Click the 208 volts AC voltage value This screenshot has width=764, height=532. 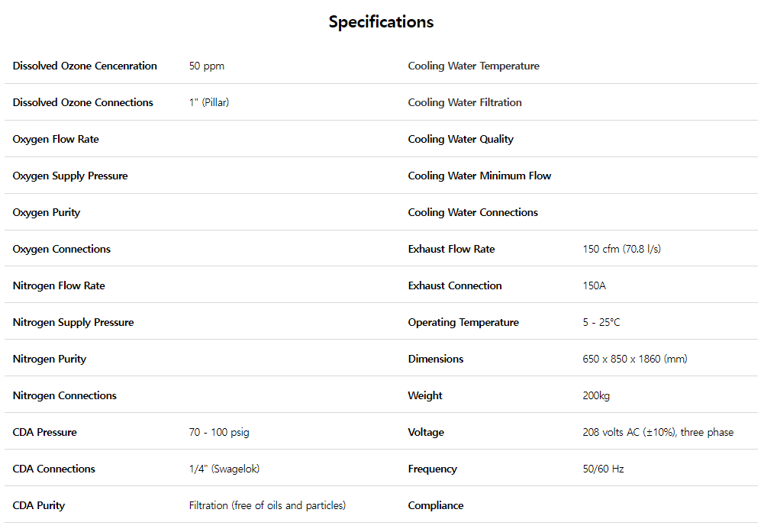657,433
